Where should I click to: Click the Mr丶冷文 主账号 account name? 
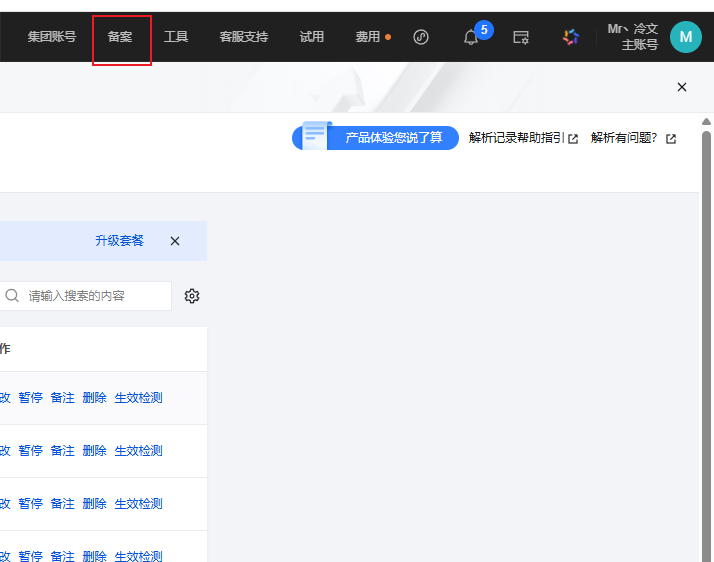click(x=633, y=36)
